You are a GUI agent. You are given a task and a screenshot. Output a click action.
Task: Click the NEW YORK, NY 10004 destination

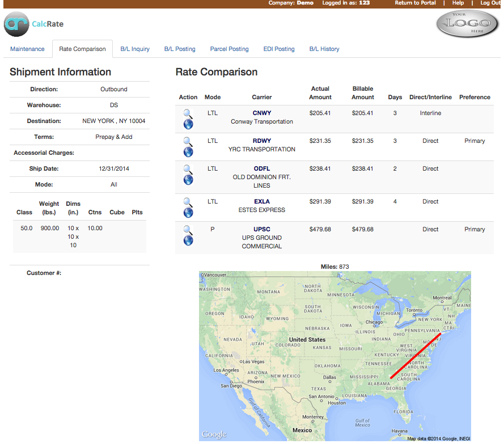tap(114, 121)
